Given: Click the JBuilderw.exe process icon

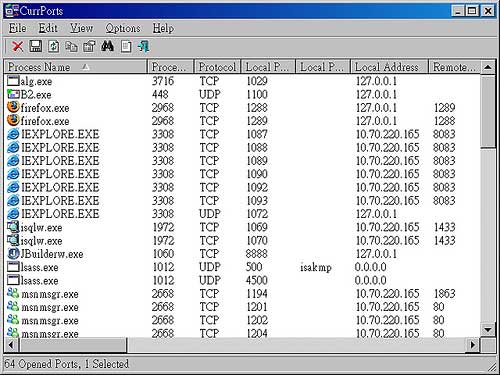Looking at the screenshot, I should click(13, 254).
